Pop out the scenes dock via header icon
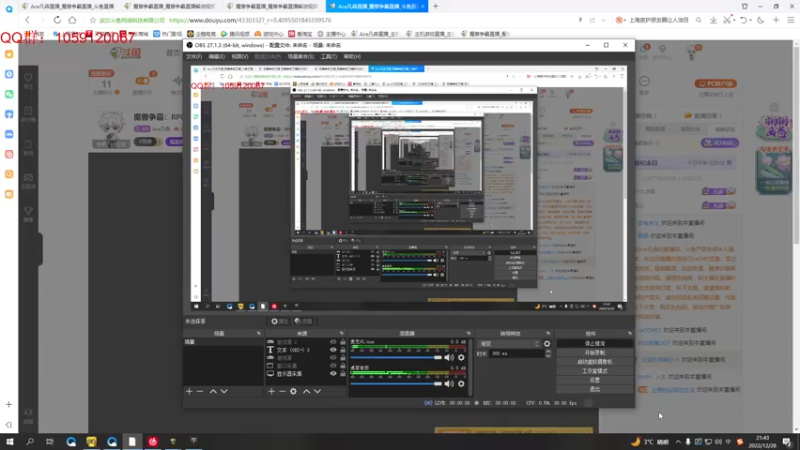800x450 pixels. pyautogui.click(x=258, y=333)
